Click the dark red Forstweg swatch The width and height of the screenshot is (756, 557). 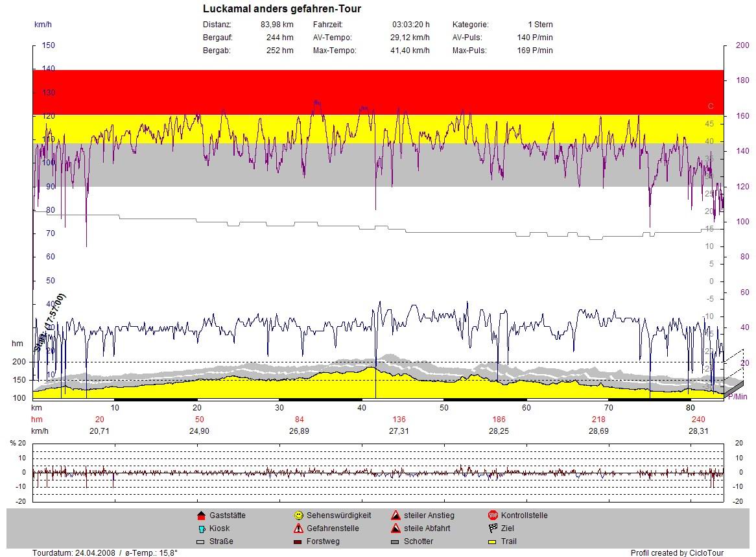[x=298, y=542]
